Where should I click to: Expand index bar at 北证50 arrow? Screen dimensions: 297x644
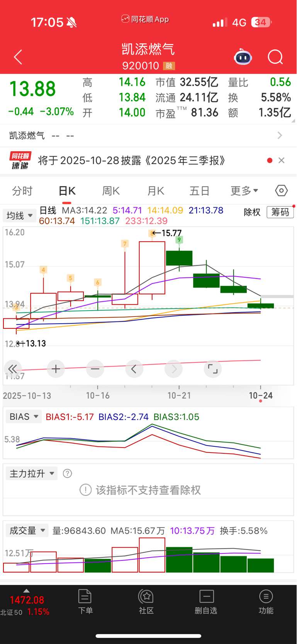pos(26,591)
